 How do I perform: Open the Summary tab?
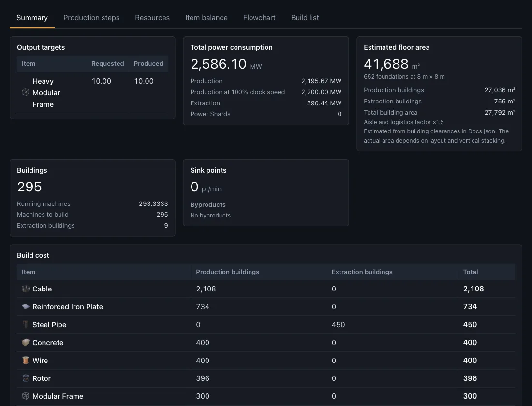(x=32, y=17)
